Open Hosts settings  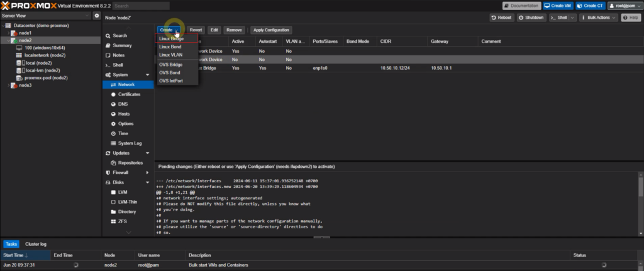124,114
